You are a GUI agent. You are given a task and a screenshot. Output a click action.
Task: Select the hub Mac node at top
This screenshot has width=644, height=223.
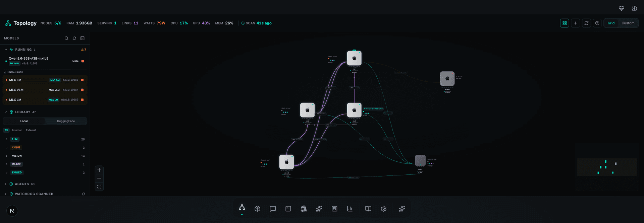click(354, 58)
